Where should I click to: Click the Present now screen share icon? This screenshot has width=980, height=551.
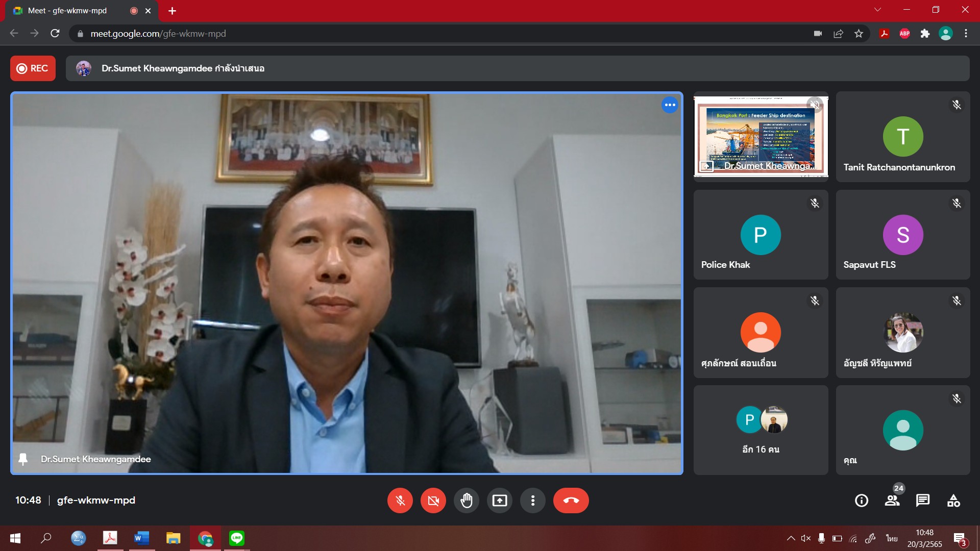coord(500,500)
